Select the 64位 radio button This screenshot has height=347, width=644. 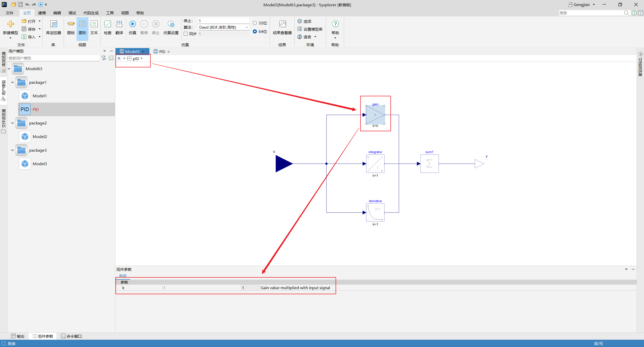(x=255, y=31)
